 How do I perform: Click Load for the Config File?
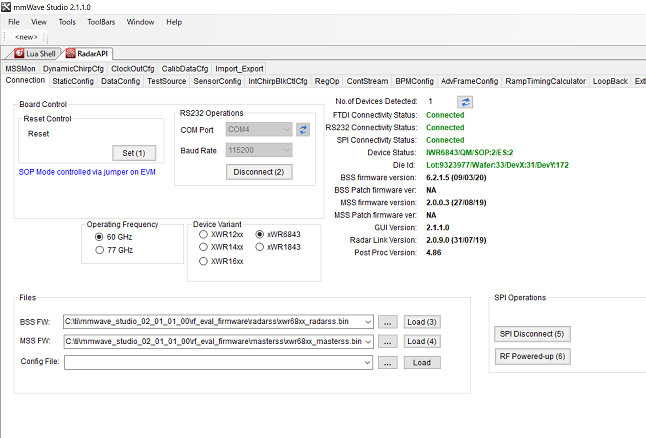[422, 363]
